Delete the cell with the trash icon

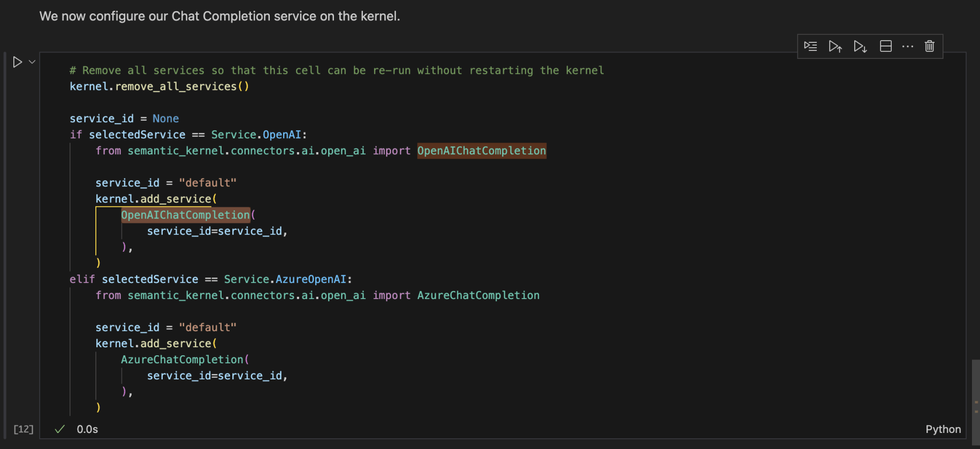[930, 47]
